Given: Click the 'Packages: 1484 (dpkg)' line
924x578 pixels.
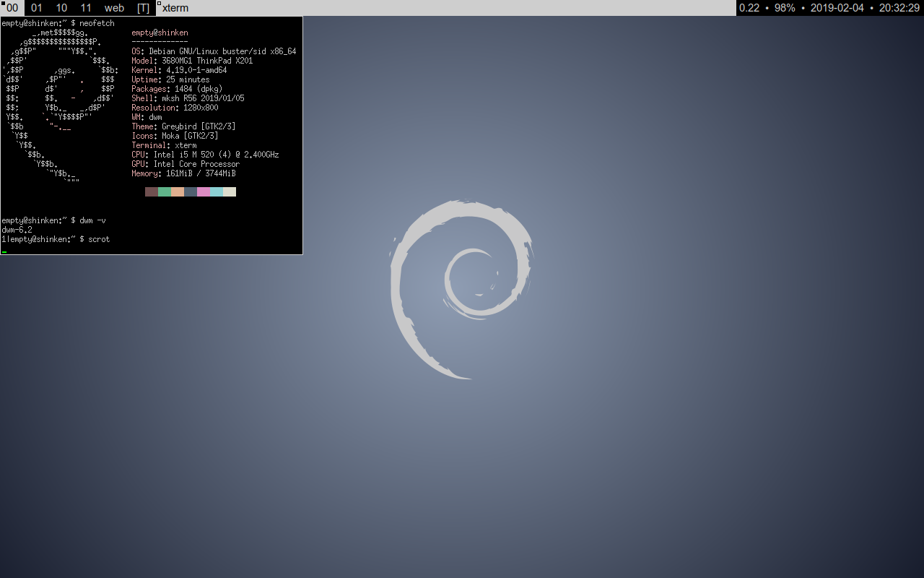Looking at the screenshot, I should 177,89.
